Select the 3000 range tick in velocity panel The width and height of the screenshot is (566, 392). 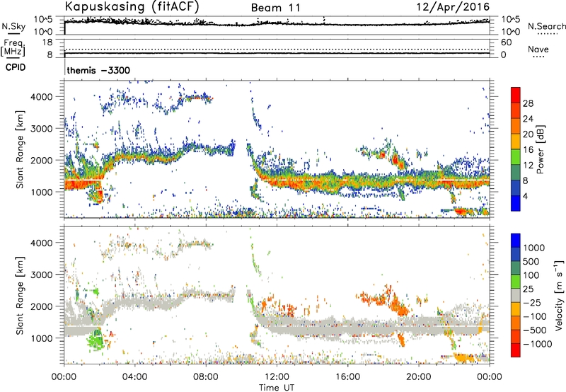(x=42, y=275)
